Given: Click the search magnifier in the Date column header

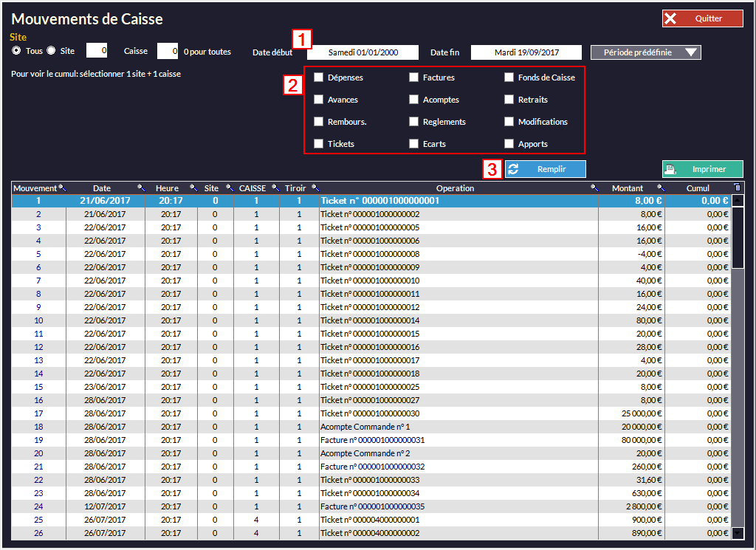Looking at the screenshot, I should [141, 188].
